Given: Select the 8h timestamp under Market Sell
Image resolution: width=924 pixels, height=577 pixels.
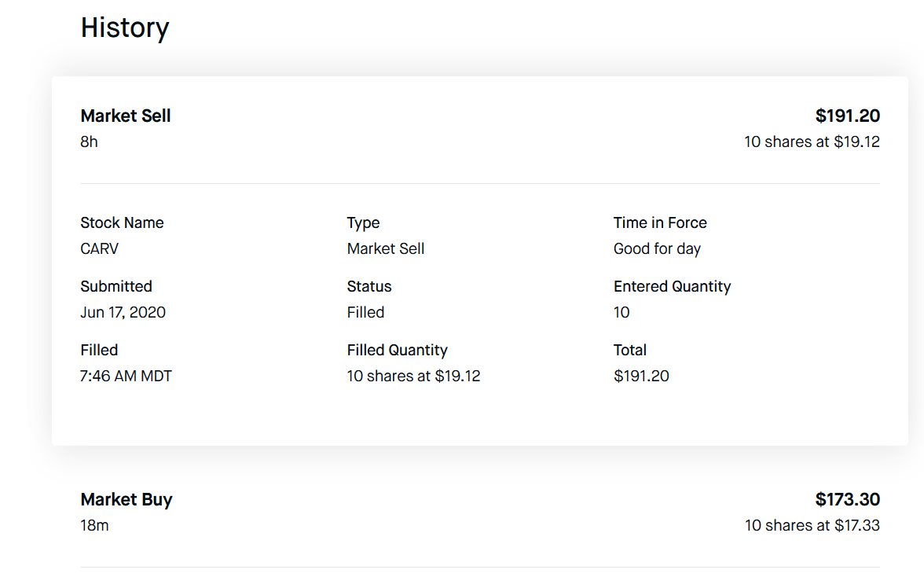Looking at the screenshot, I should coord(90,142).
